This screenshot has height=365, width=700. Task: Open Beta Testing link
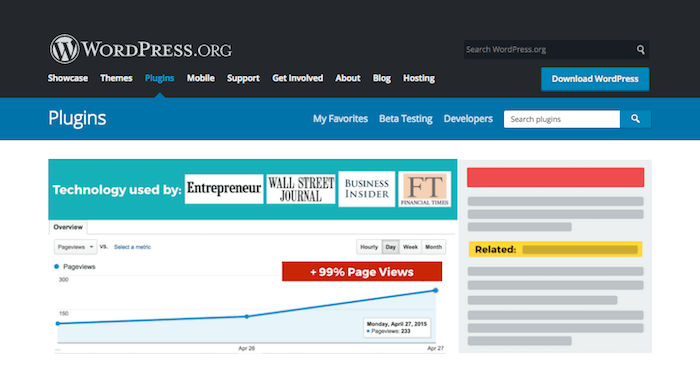point(406,119)
